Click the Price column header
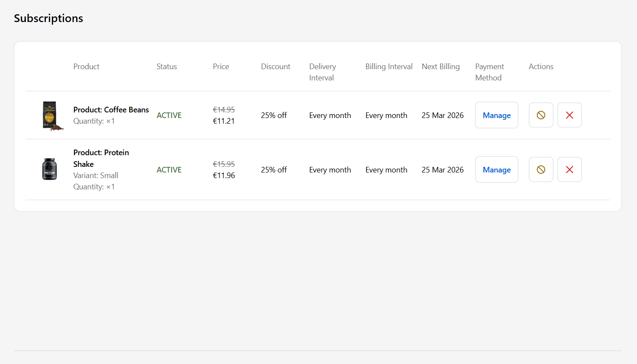 pyautogui.click(x=221, y=67)
